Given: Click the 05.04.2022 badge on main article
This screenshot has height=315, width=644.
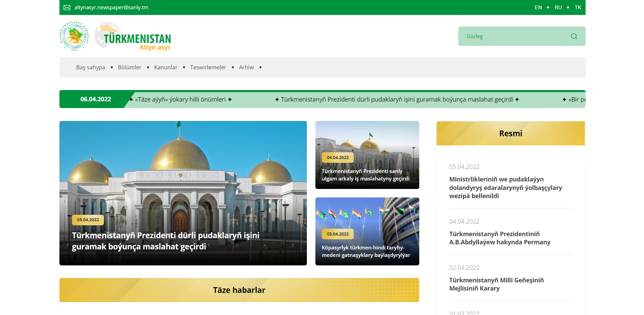Looking at the screenshot, I should [x=88, y=220].
